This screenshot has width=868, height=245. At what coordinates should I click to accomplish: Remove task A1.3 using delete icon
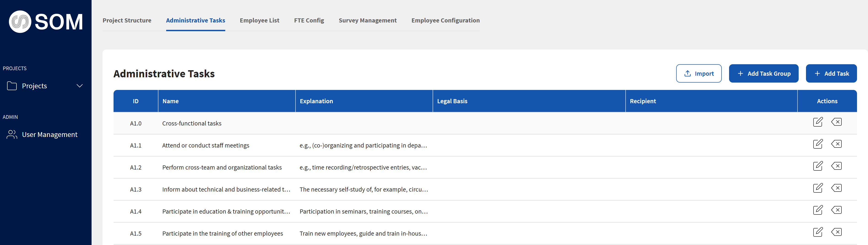click(x=836, y=188)
